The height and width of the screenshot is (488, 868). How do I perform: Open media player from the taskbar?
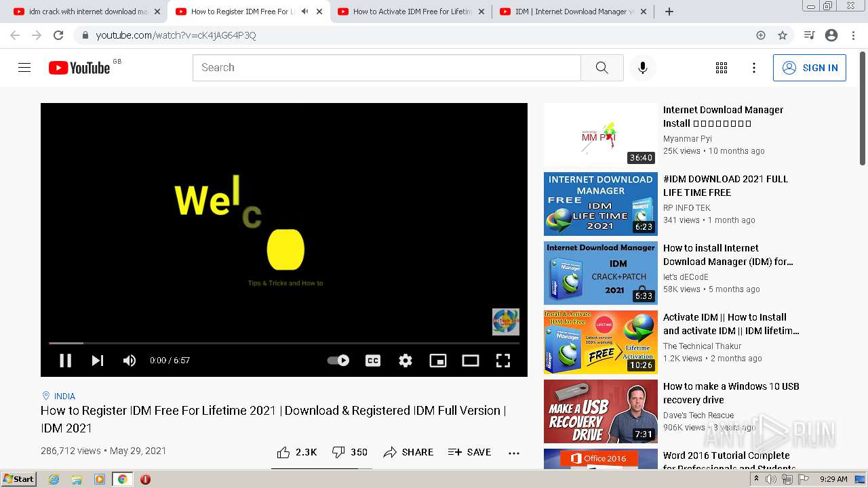[x=100, y=479]
